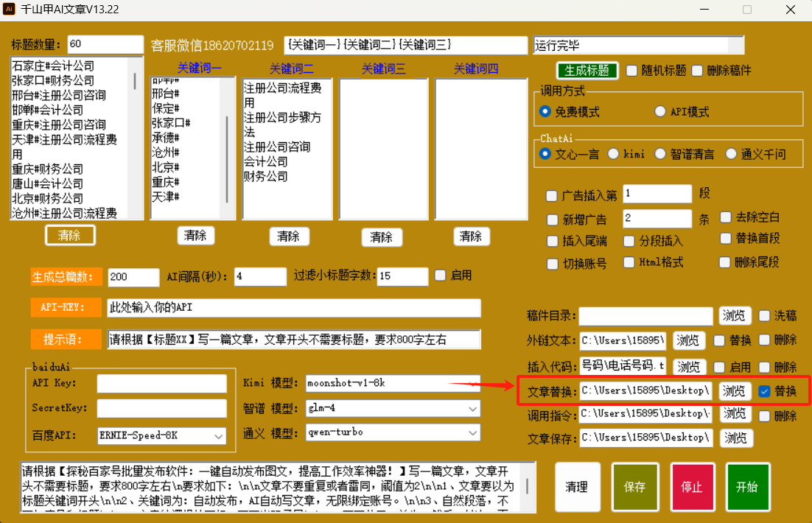The height and width of the screenshot is (523, 812).
Task: Clear the 关键词一 list with 清除
Action: [x=195, y=236]
